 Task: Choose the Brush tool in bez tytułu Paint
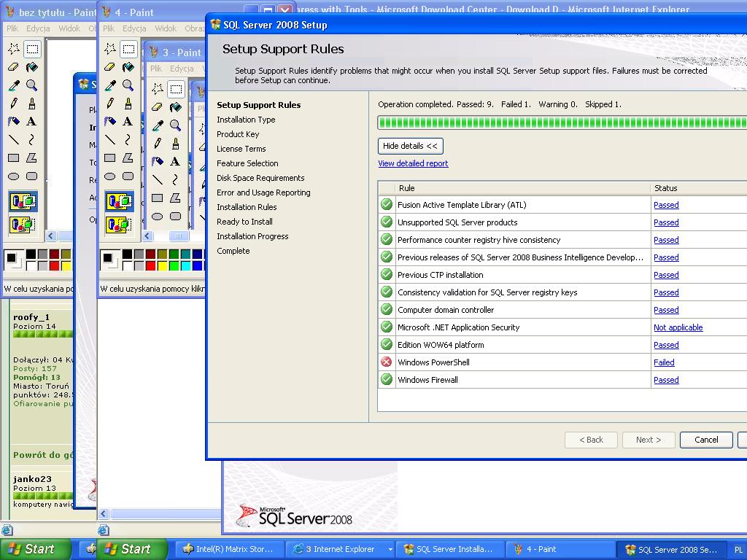[x=32, y=104]
